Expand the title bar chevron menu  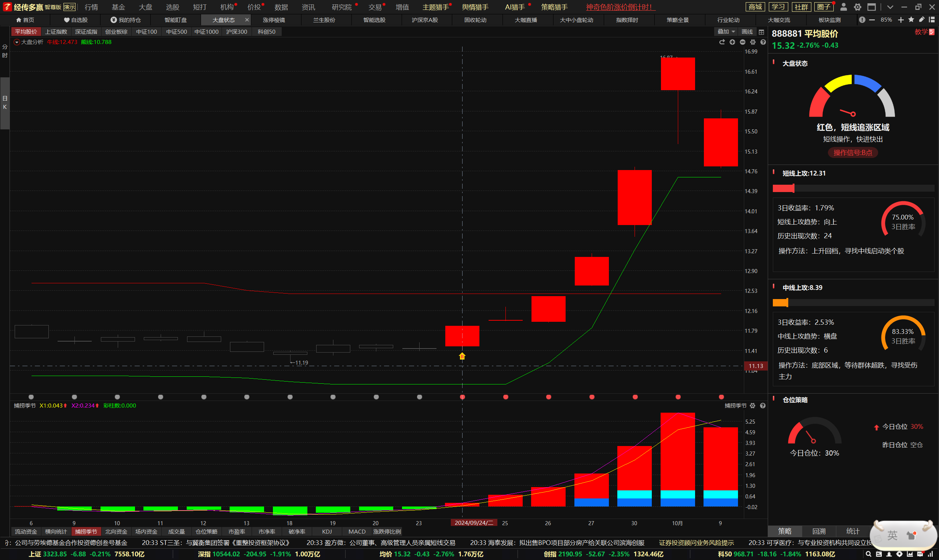point(890,7)
